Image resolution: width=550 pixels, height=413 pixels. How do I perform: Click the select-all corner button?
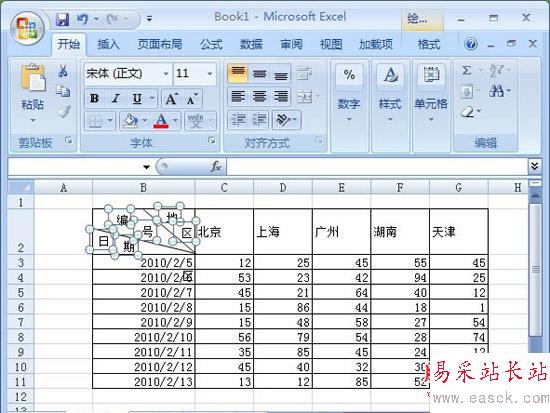pyautogui.click(x=21, y=188)
